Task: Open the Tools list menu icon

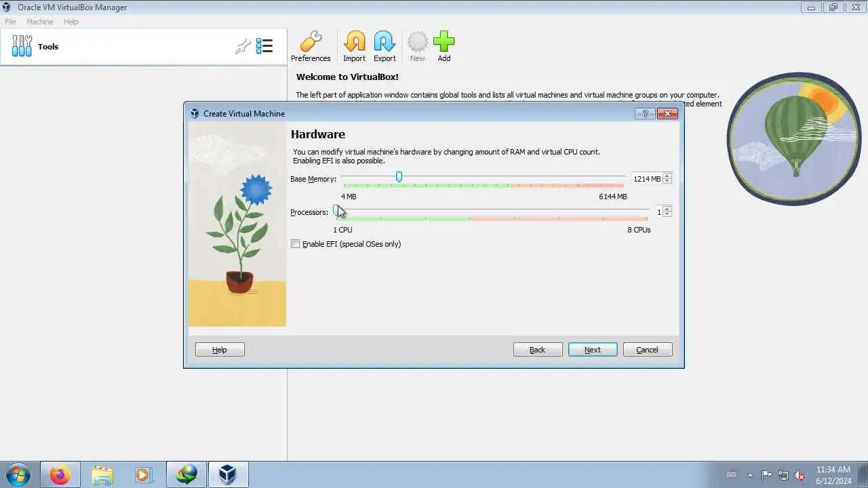Action: coord(264,46)
